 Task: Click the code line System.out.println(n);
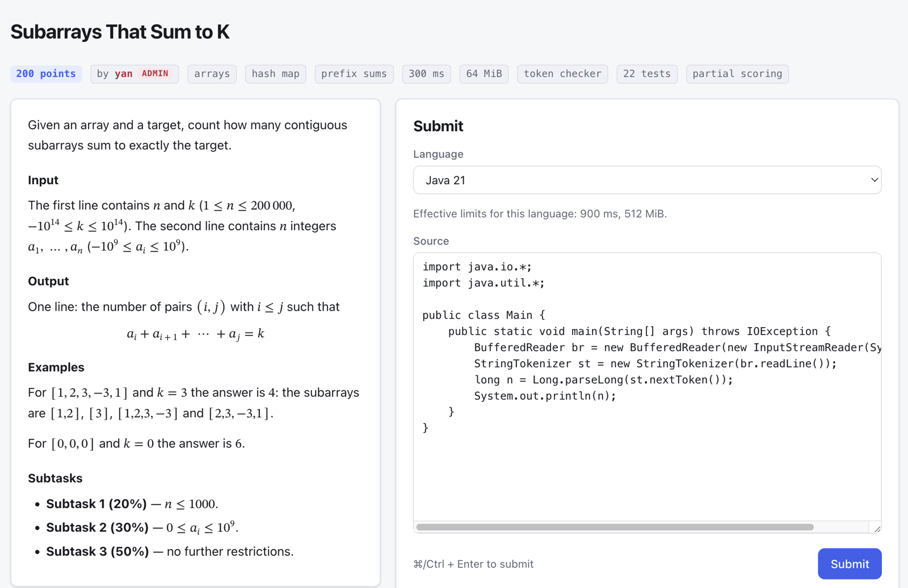click(x=545, y=396)
